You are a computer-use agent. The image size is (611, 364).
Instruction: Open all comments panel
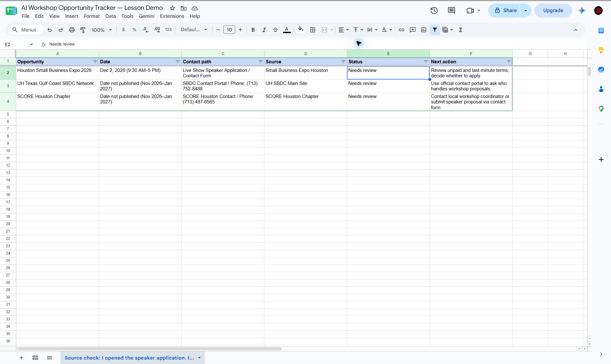tap(451, 10)
